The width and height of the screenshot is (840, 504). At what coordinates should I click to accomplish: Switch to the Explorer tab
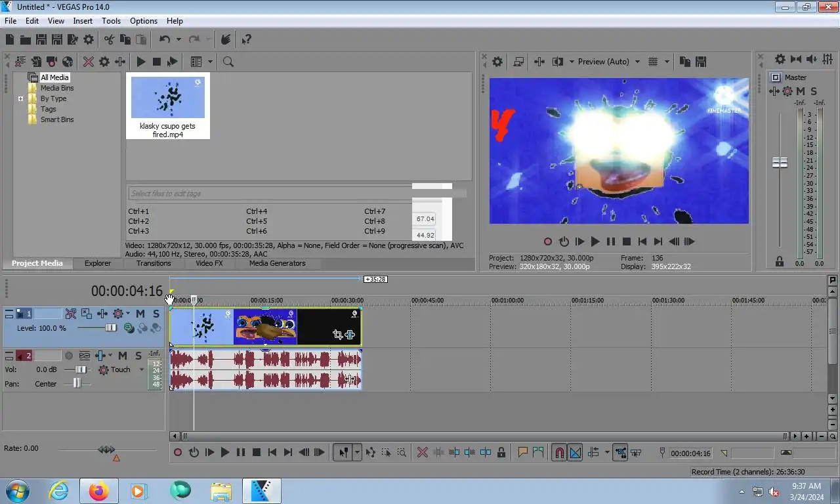click(x=97, y=263)
